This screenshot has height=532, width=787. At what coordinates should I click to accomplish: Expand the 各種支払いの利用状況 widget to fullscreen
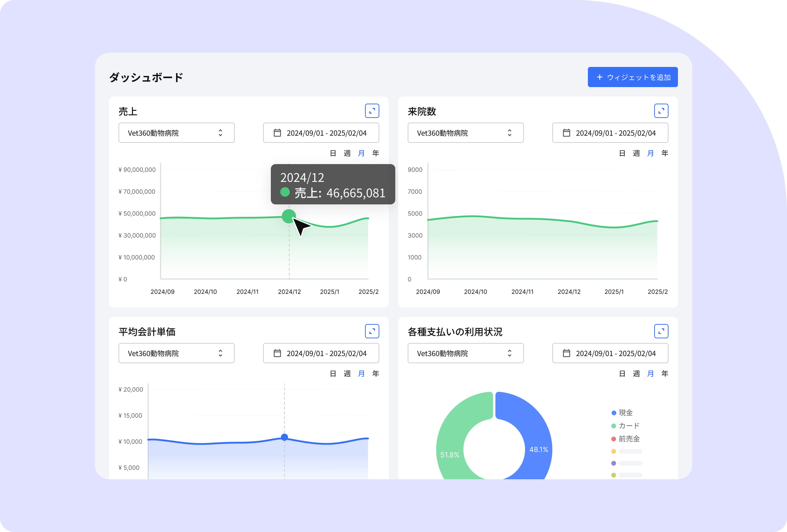[x=661, y=331]
